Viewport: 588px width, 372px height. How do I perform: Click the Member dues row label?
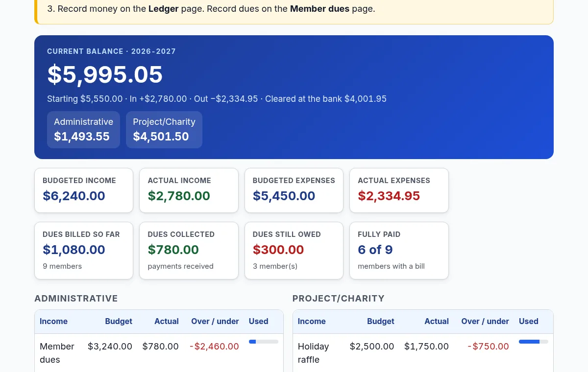click(x=57, y=353)
